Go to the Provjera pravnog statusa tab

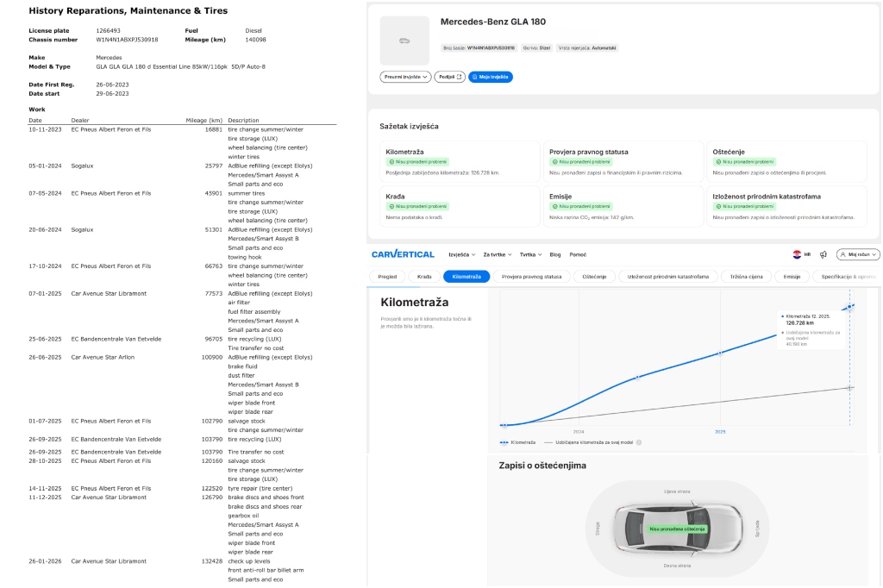point(531,277)
